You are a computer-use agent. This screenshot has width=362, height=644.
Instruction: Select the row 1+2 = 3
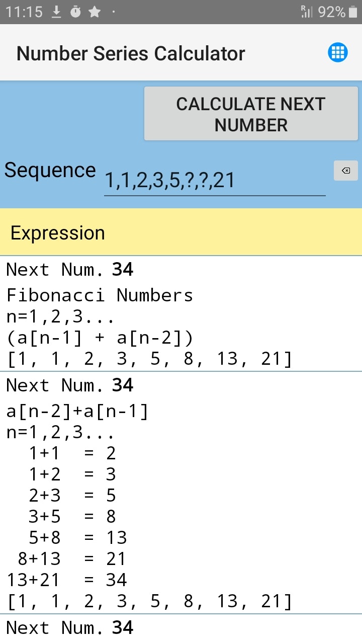(x=72, y=475)
